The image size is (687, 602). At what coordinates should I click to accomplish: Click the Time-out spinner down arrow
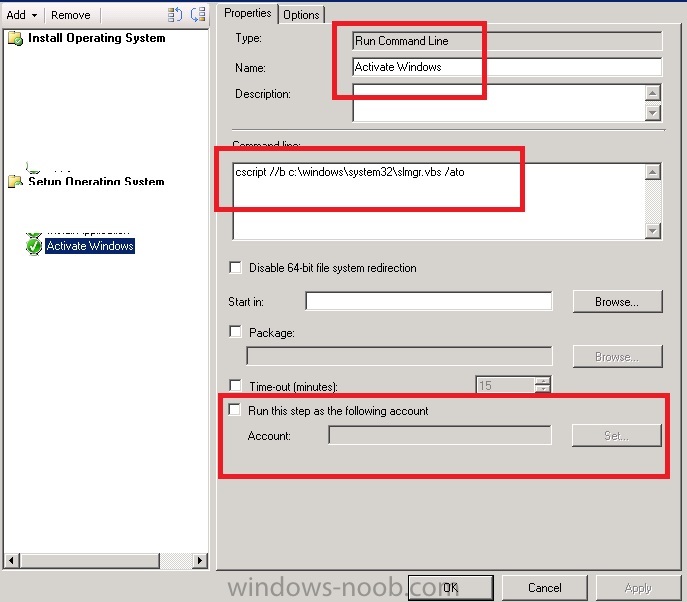543,389
